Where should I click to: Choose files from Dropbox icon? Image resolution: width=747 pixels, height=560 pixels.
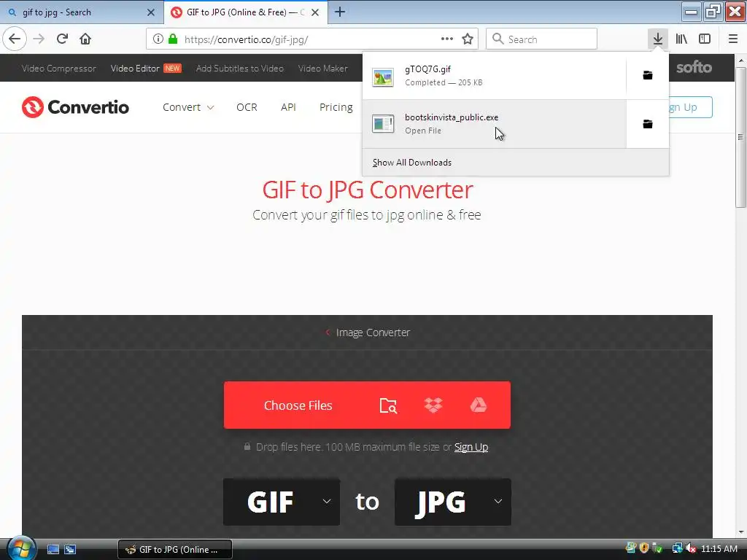(x=433, y=405)
